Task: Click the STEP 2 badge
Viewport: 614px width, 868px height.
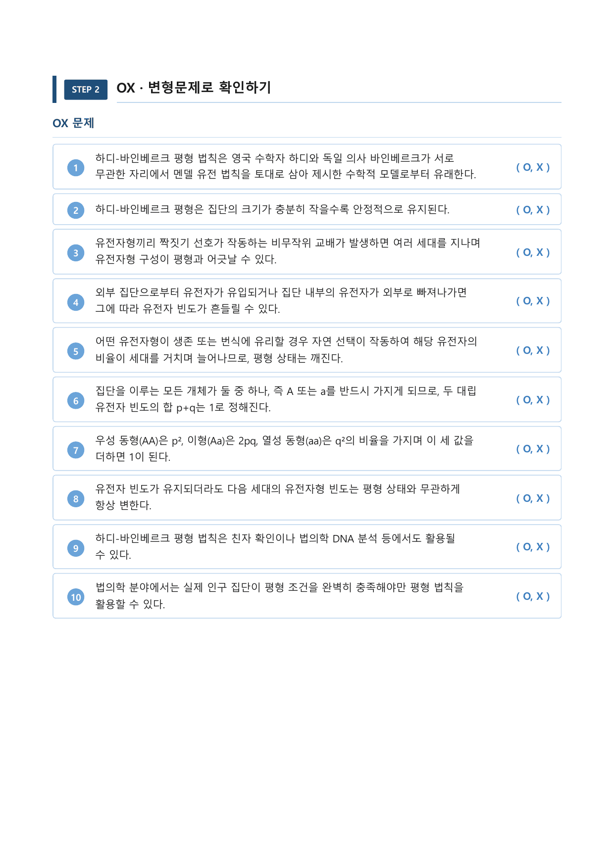Action: (x=86, y=90)
